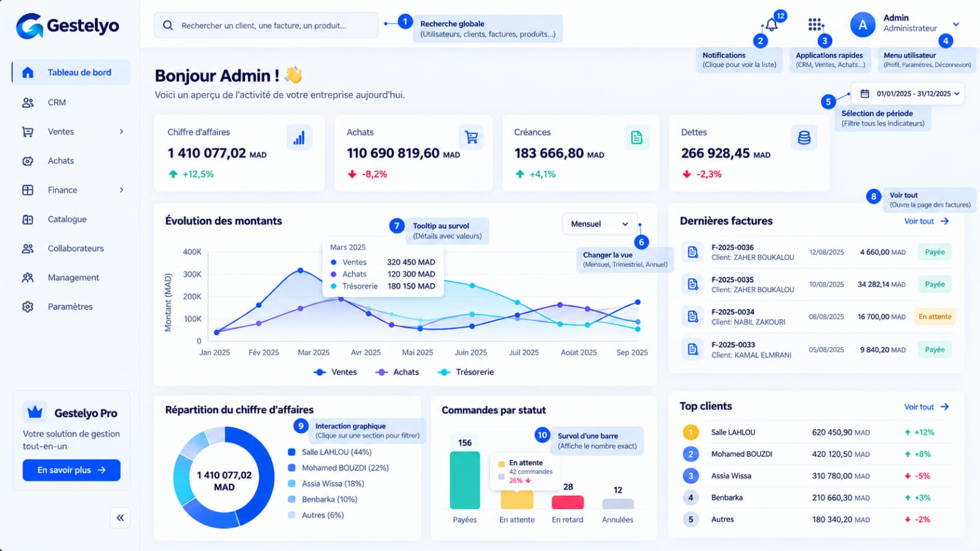
Task: Click the Mohamed BOUZDI row in Top clients
Action: (x=816, y=454)
